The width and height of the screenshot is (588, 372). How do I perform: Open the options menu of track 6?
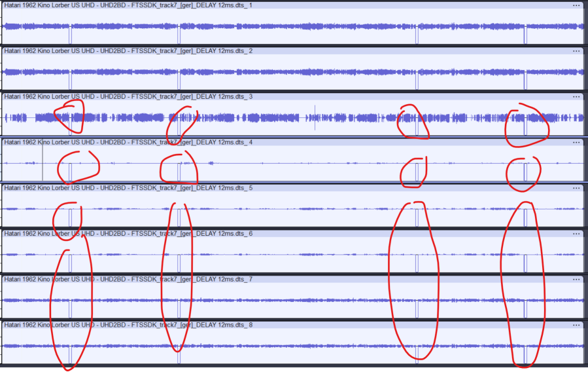[x=576, y=234]
